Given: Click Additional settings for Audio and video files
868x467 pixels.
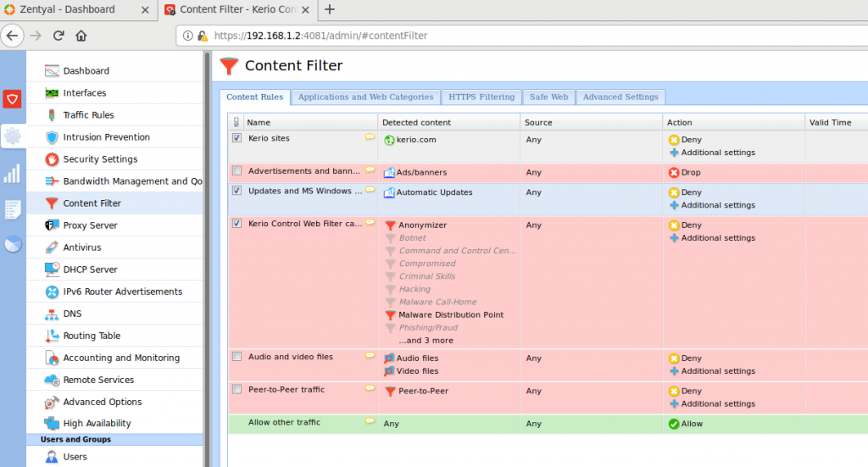Looking at the screenshot, I should pyautogui.click(x=718, y=371).
